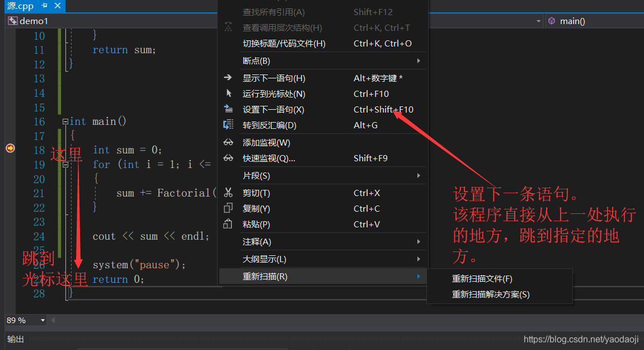
Task: Click 'system("pause");' on line 26
Action: 139,265
